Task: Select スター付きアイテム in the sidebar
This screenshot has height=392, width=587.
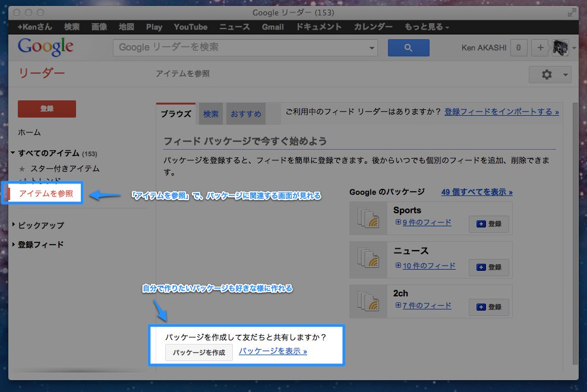Action: pos(65,169)
